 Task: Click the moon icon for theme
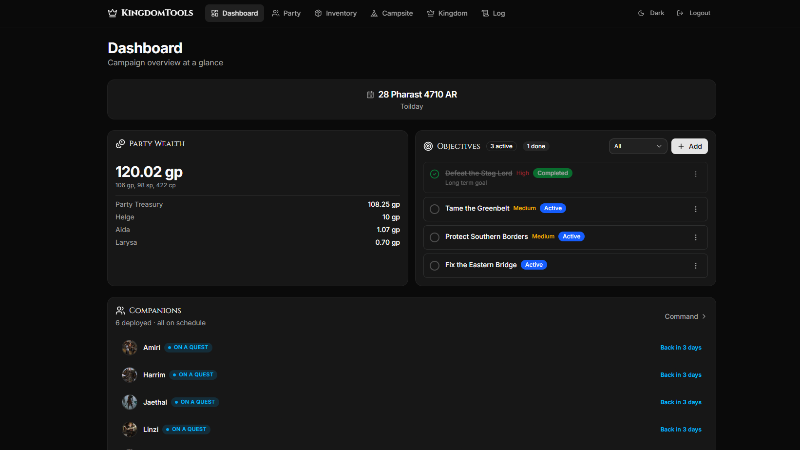[641, 13]
